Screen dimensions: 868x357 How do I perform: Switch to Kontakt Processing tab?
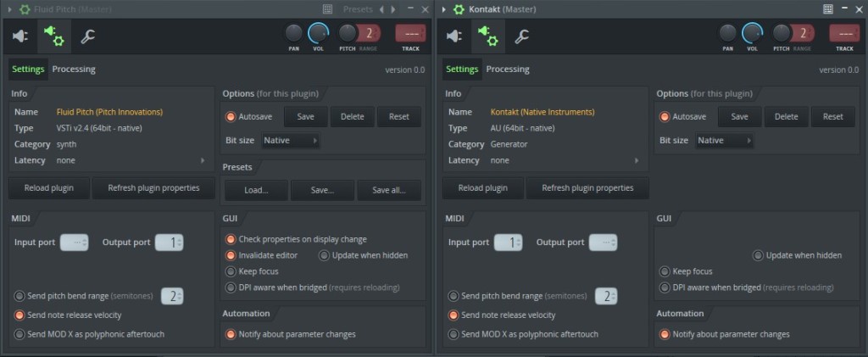click(508, 70)
